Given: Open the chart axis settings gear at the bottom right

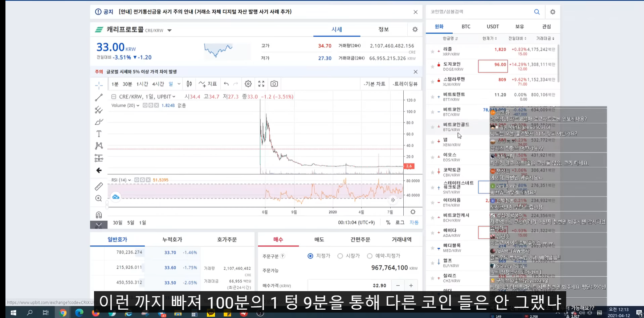Looking at the screenshot, I should [x=413, y=212].
